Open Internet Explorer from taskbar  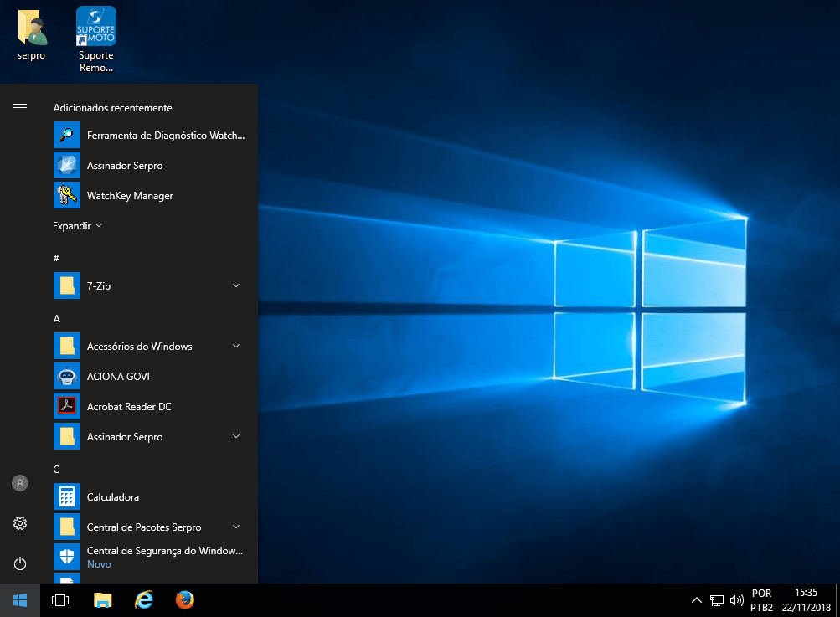pos(144,600)
